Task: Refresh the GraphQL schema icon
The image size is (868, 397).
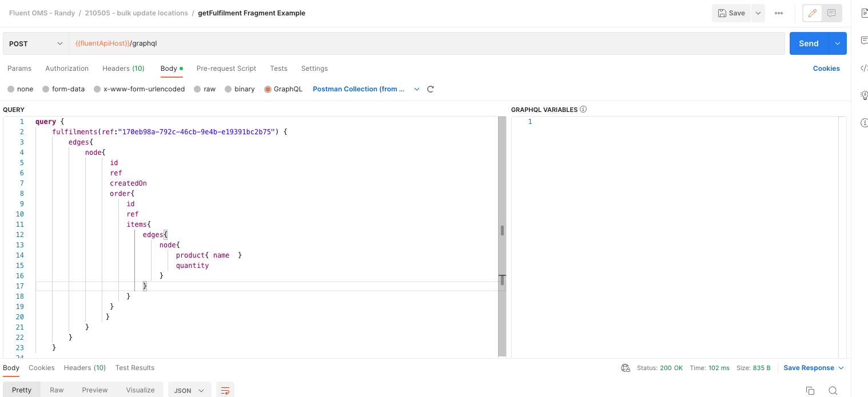Action: (431, 89)
